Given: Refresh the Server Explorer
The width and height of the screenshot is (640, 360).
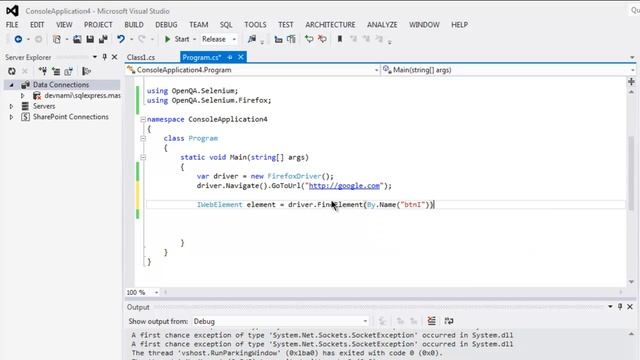Looking at the screenshot, I should point(12,71).
